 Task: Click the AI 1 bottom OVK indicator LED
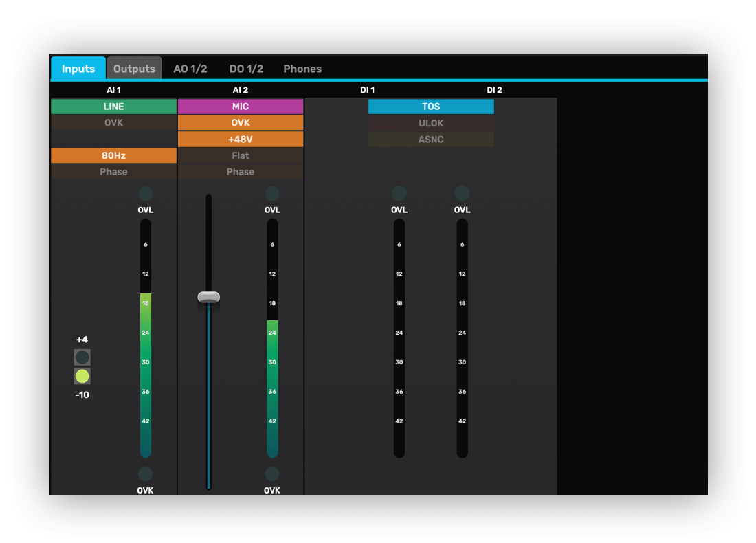(145, 474)
